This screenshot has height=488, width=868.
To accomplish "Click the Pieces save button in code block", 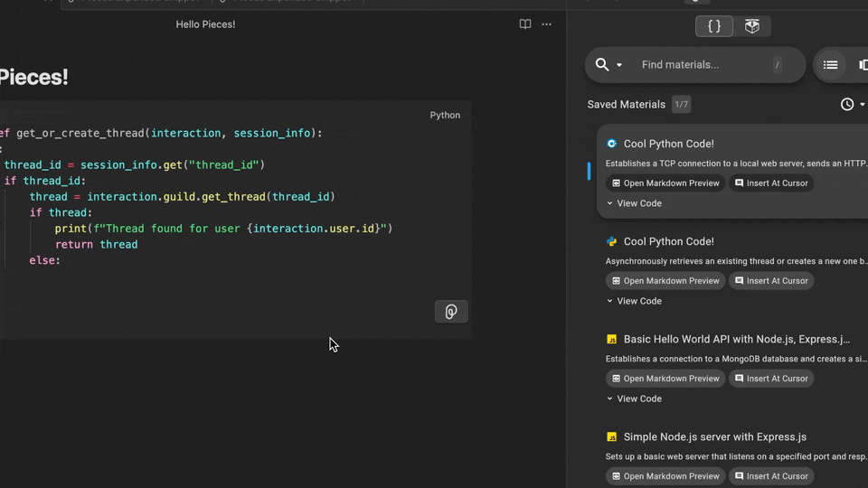I will click(x=451, y=312).
